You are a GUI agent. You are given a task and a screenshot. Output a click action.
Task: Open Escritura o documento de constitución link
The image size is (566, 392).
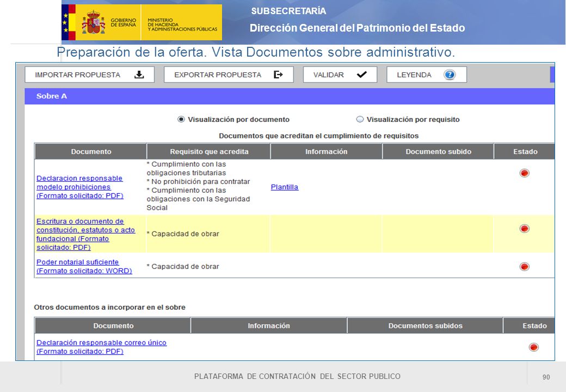coord(85,234)
